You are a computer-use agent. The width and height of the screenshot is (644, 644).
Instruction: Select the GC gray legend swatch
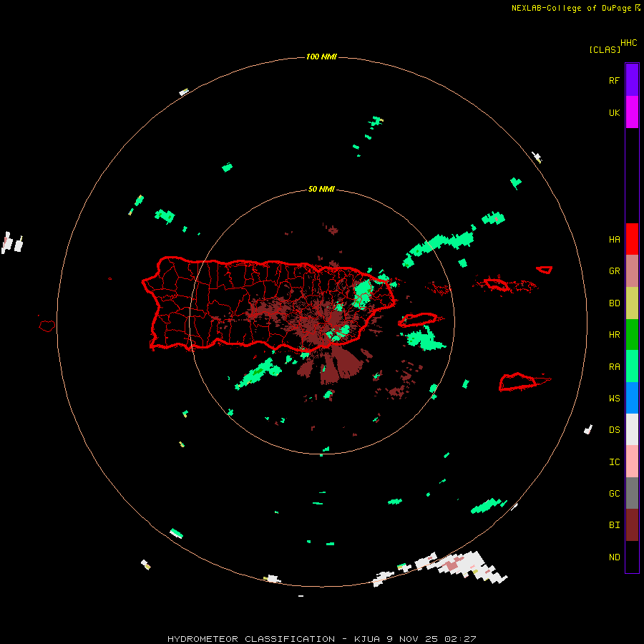tap(632, 493)
